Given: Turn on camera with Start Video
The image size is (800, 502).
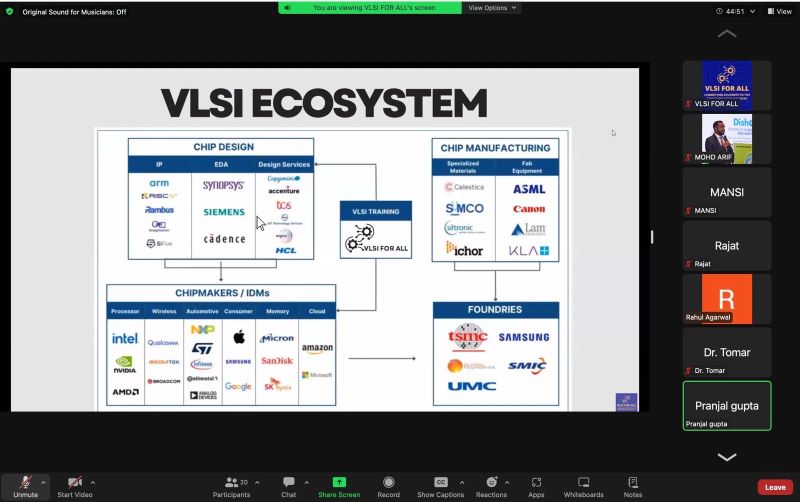Looking at the screenshot, I should coord(75,487).
